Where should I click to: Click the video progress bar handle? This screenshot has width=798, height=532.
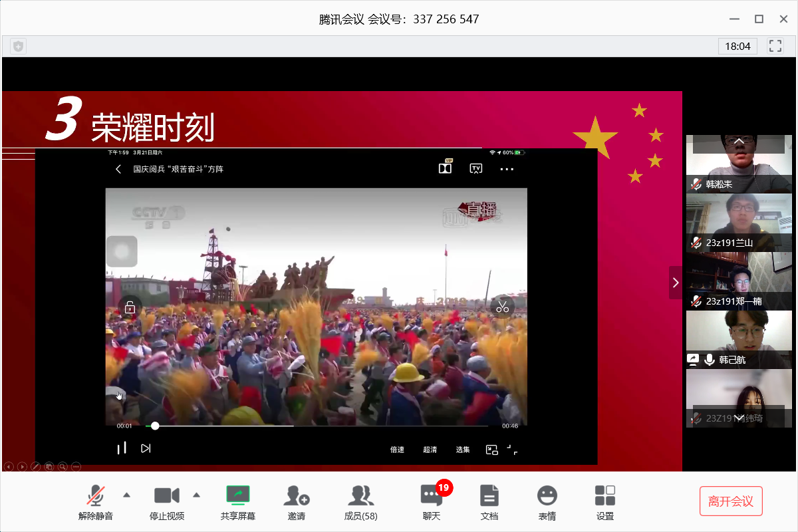155,426
